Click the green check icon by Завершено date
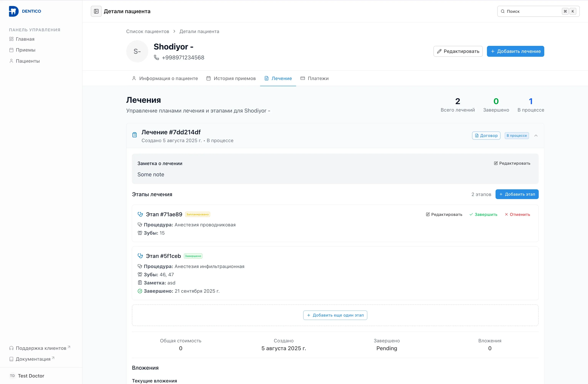Viewport: 588px width, 384px height. [x=140, y=291]
